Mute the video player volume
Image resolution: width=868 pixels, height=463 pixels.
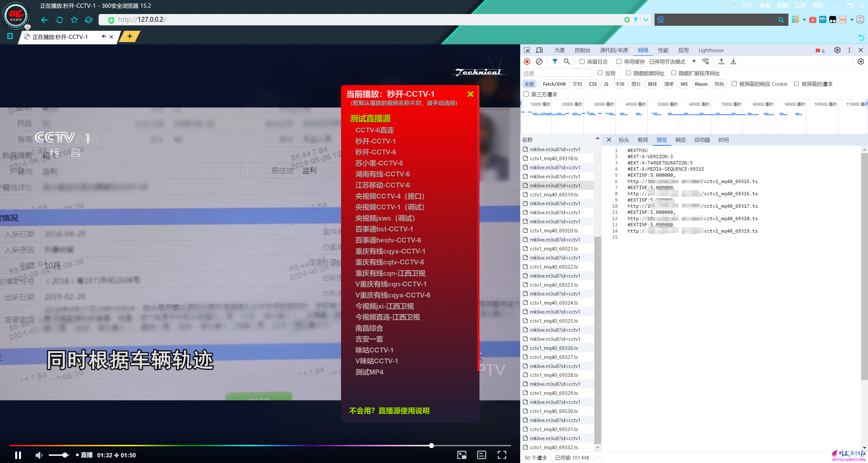click(x=39, y=455)
